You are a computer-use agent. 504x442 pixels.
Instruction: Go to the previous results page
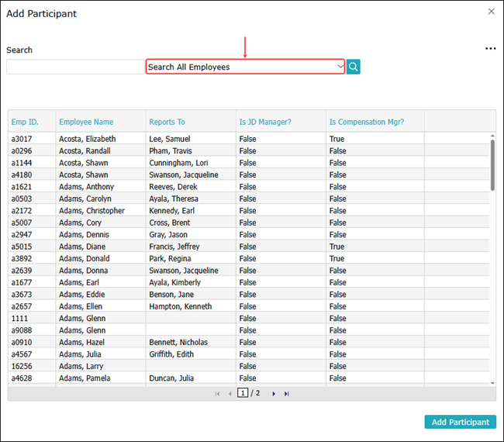pyautogui.click(x=230, y=394)
